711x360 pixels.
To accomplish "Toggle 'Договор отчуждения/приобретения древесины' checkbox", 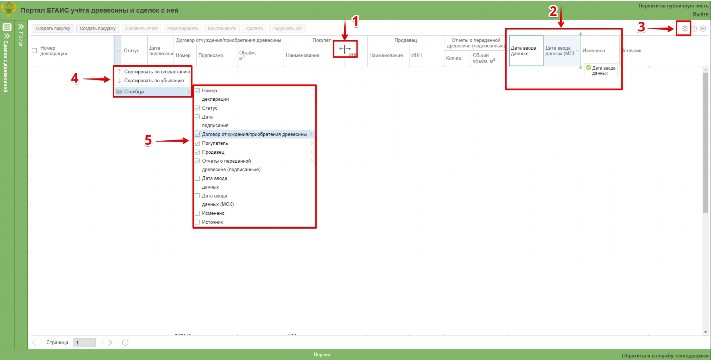I will (x=197, y=135).
